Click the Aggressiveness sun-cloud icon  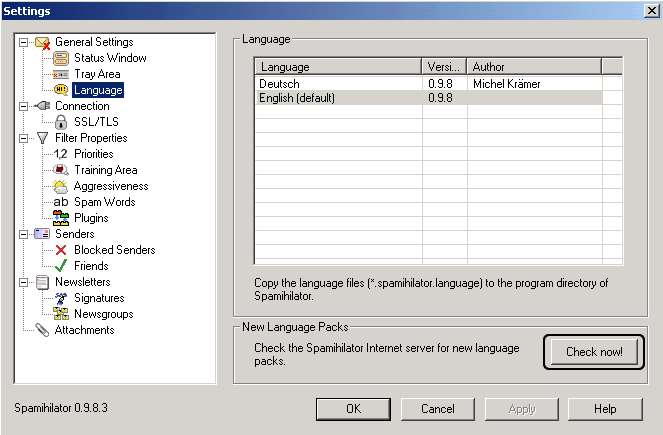(60, 186)
